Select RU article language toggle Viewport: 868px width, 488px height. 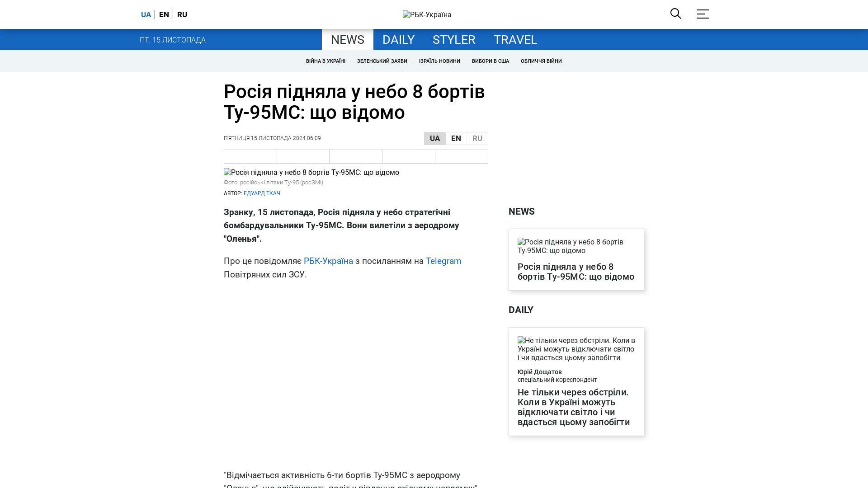click(x=477, y=138)
